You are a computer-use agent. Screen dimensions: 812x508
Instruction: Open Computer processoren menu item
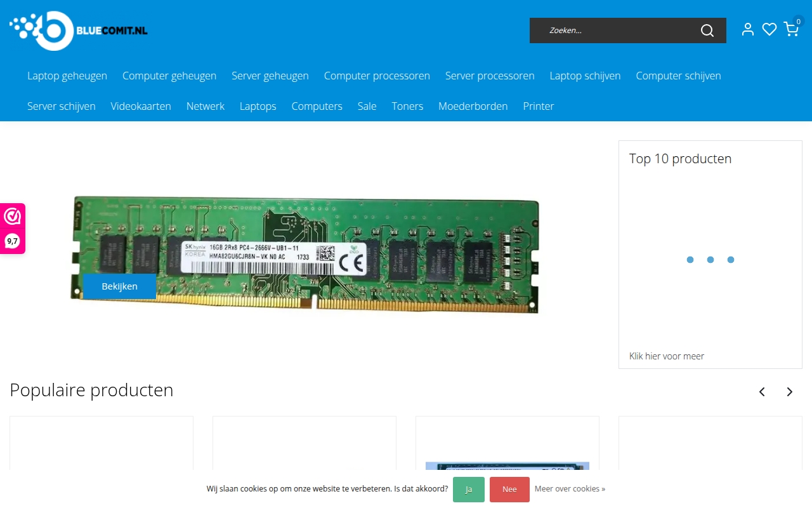pyautogui.click(x=377, y=76)
